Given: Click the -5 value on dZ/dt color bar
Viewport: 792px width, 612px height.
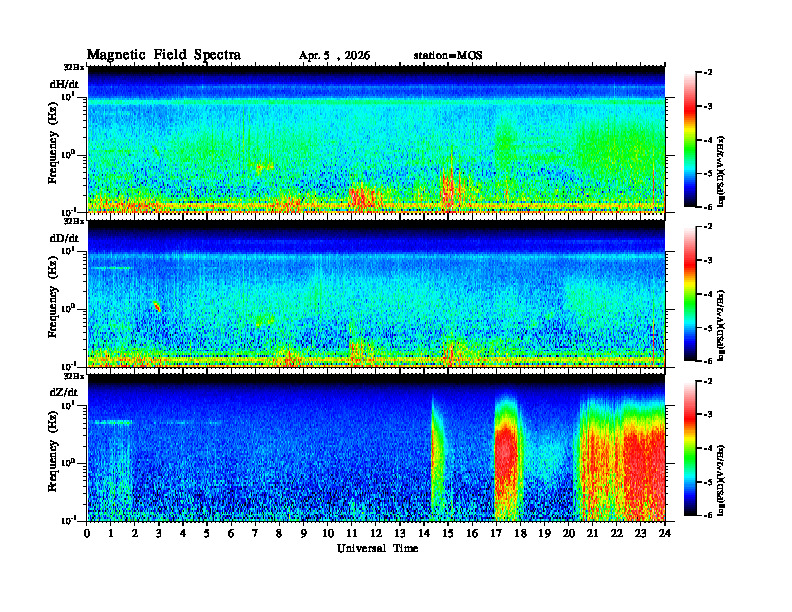Looking at the screenshot, I should click(708, 482).
